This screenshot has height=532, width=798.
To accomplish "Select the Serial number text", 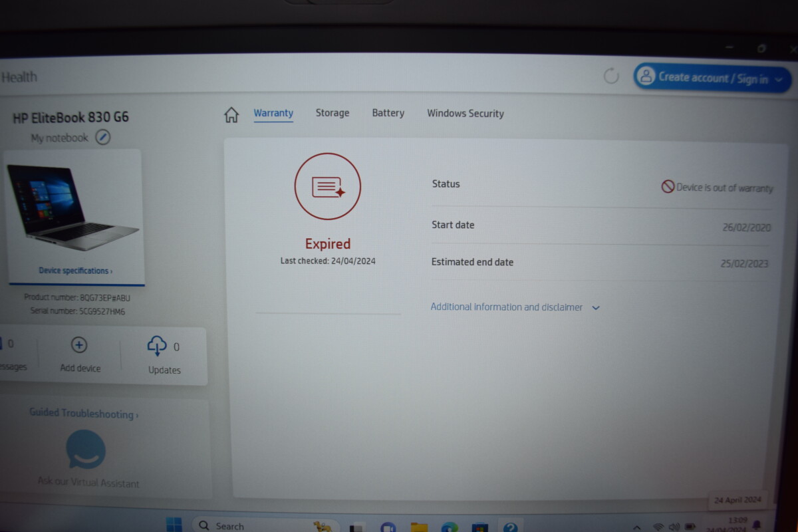I will point(78,311).
